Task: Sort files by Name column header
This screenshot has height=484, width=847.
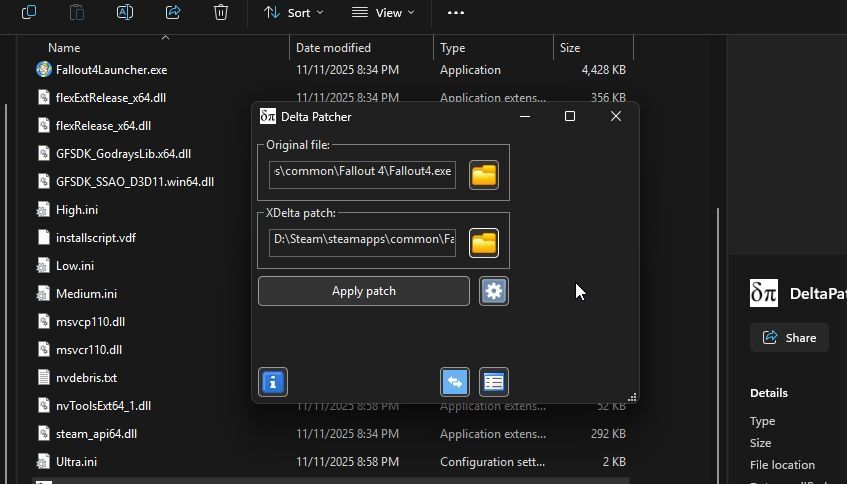Action: 64,48
